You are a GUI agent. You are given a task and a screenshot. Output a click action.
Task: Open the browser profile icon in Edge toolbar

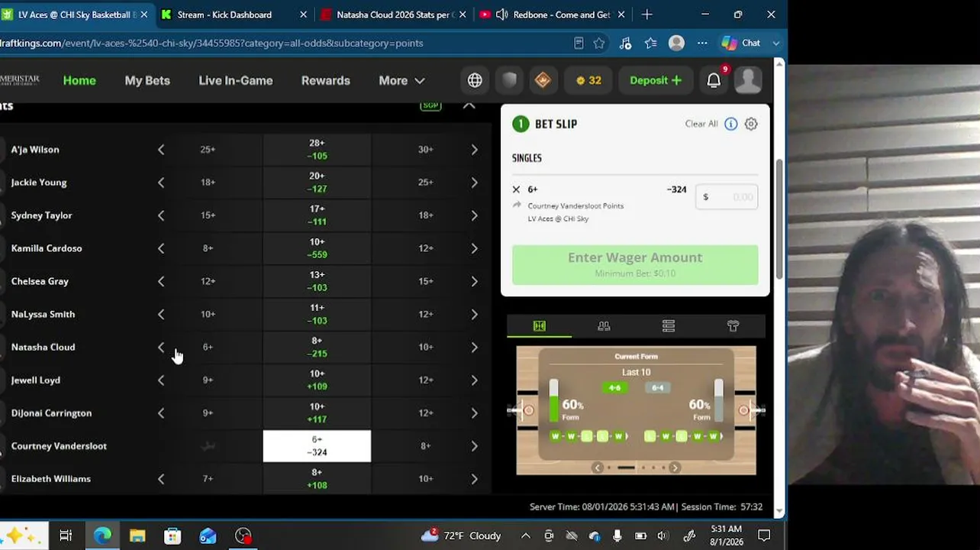676,43
